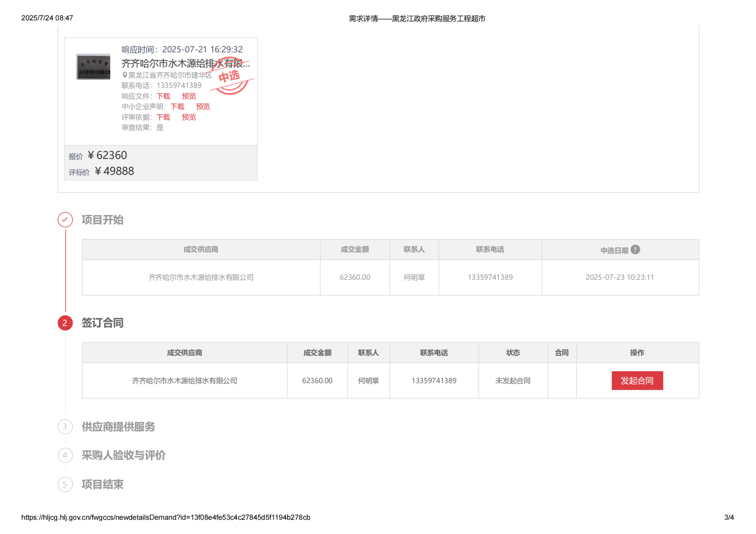Preview the 中小企业声明 document
The width and height of the screenshot is (756, 534).
(203, 107)
